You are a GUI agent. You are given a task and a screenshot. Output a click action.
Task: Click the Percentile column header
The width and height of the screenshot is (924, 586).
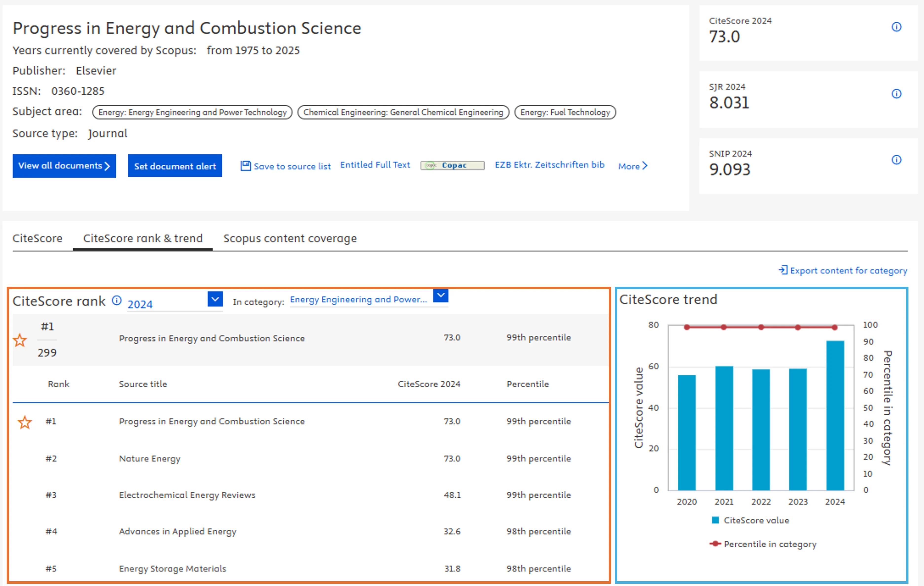528,384
